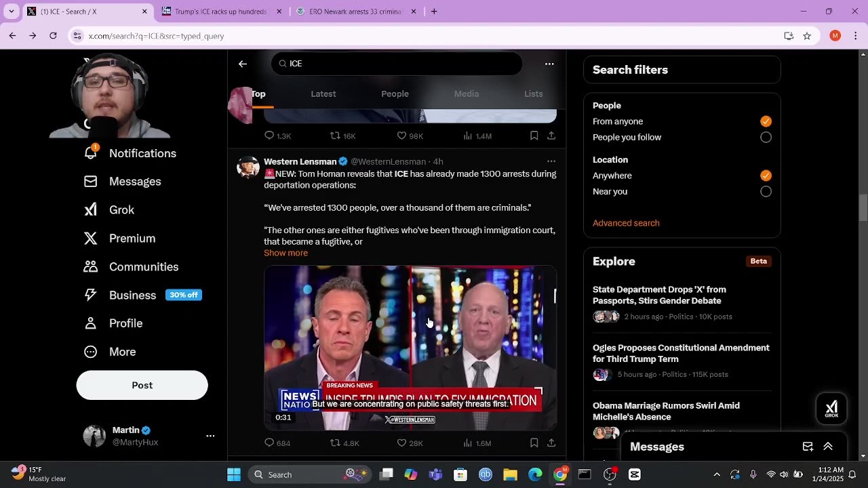This screenshot has width=868, height=488.
Task: Click the browser address bar URL
Action: coord(156,36)
